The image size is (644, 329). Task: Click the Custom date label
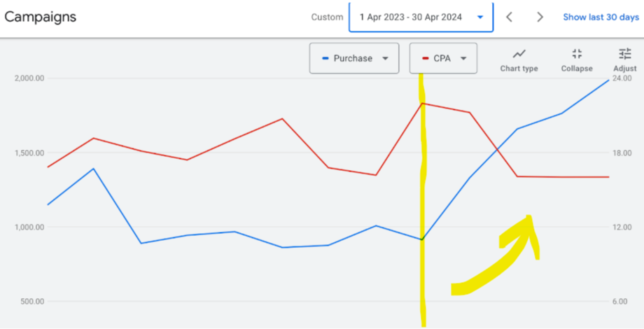pos(327,17)
